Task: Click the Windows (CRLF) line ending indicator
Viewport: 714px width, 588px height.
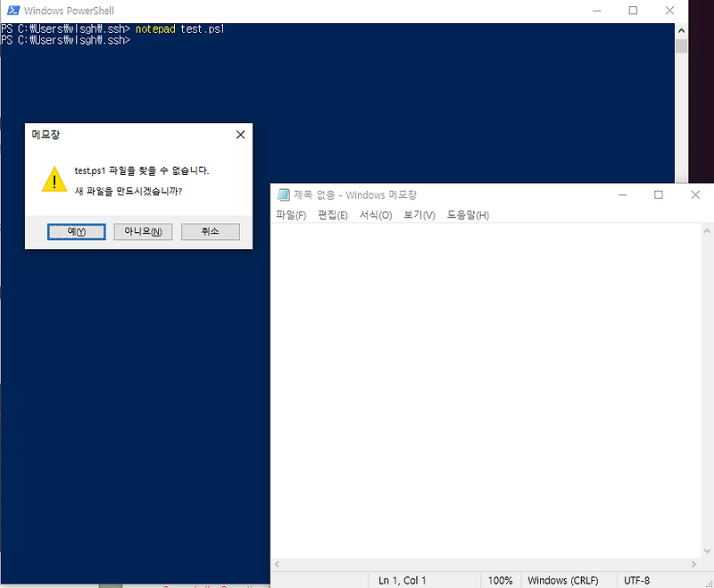Action: point(566,580)
